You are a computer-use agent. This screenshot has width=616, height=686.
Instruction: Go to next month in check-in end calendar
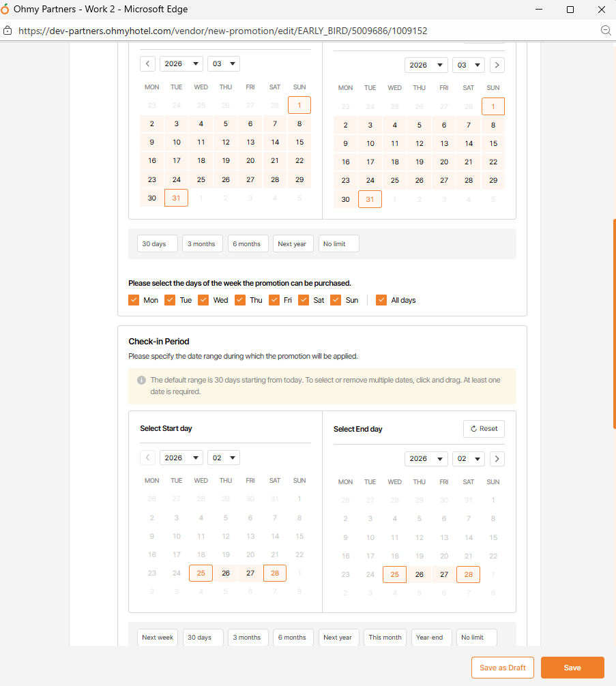[x=497, y=459]
